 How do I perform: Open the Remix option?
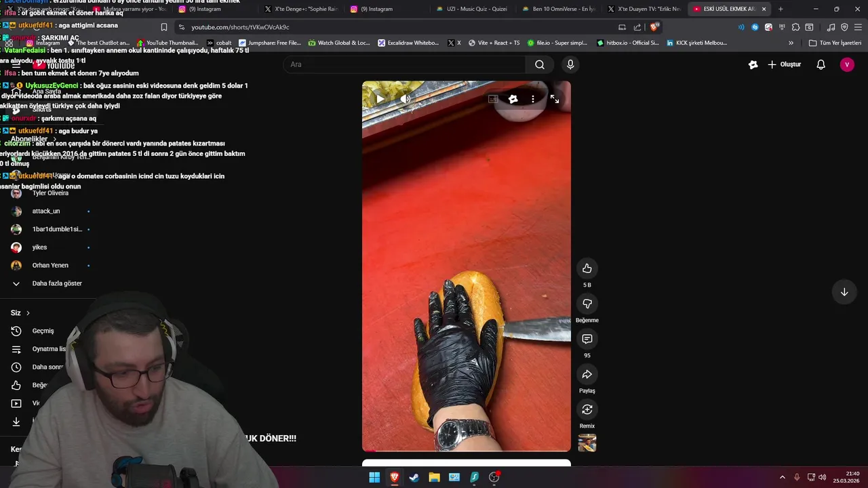click(x=587, y=409)
